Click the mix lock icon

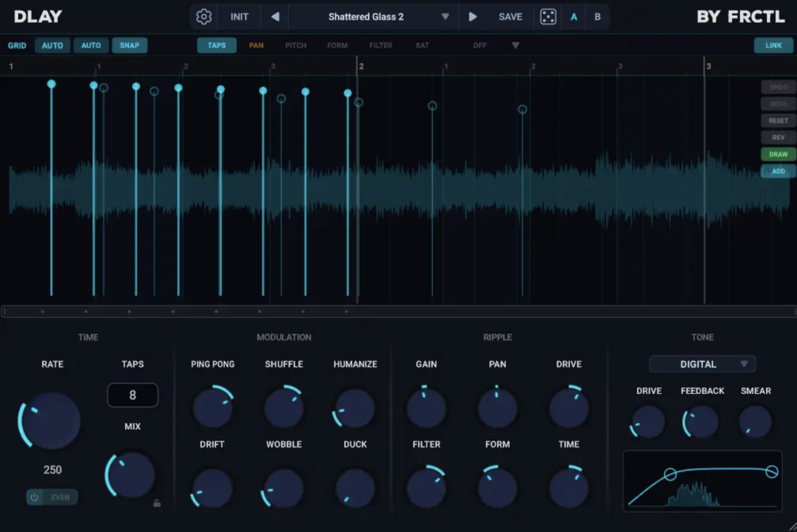coord(157,503)
